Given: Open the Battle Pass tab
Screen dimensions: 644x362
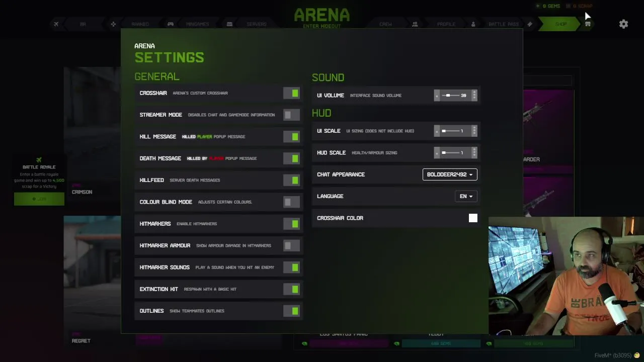Looking at the screenshot, I should pos(503,24).
